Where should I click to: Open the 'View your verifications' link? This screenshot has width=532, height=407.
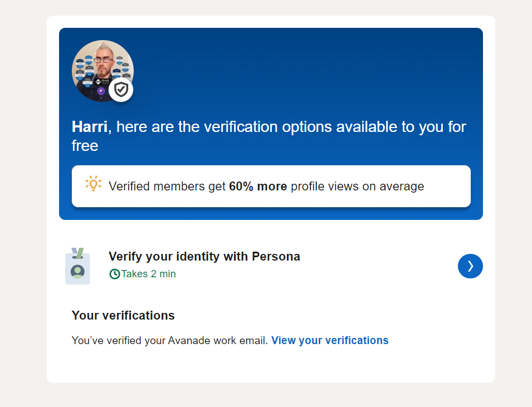pos(330,340)
